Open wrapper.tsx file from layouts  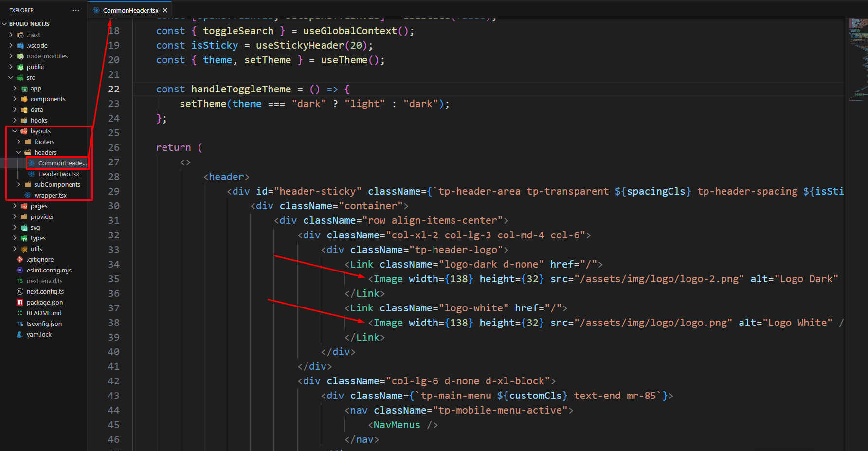tap(50, 196)
